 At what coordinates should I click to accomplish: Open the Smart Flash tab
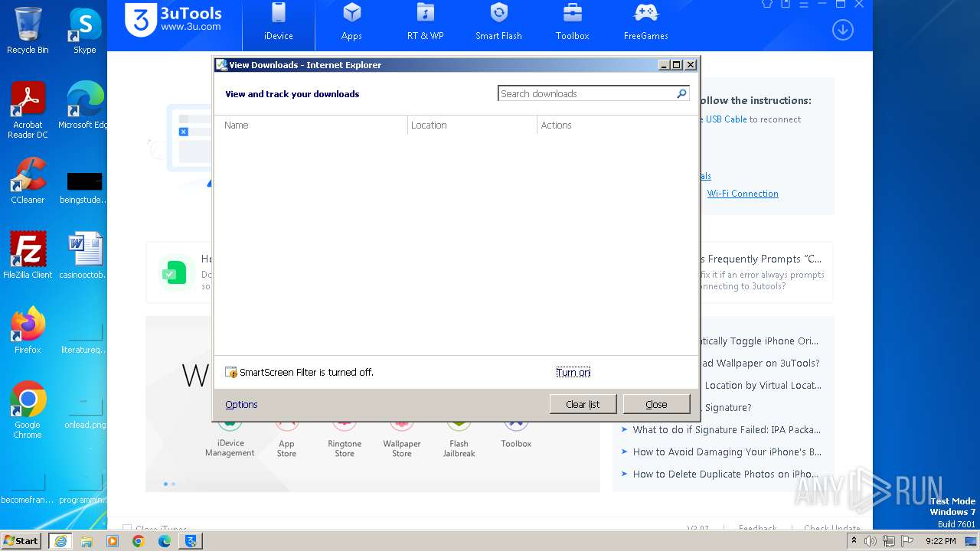tap(498, 23)
